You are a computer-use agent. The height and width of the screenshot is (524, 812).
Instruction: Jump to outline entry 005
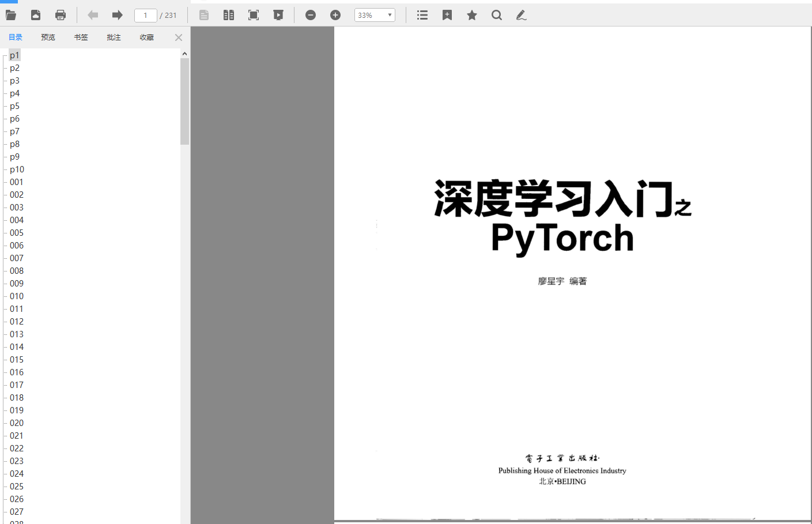point(17,233)
